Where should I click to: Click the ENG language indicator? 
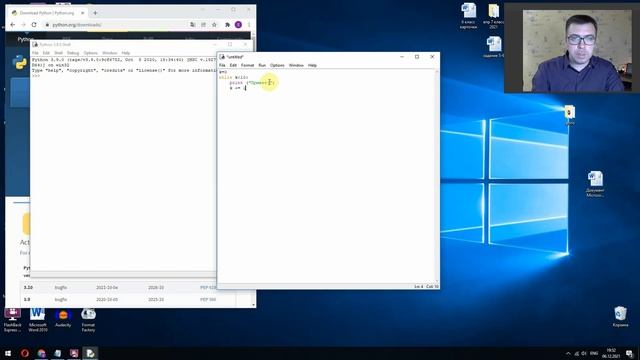pyautogui.click(x=594, y=353)
